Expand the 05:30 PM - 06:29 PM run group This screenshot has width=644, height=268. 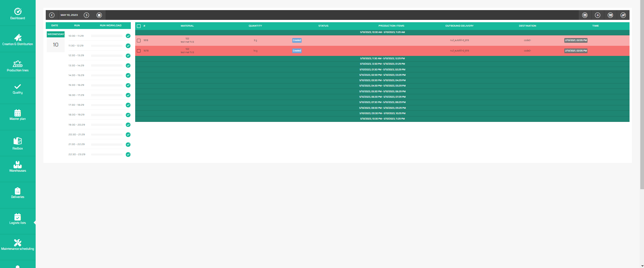382,91
